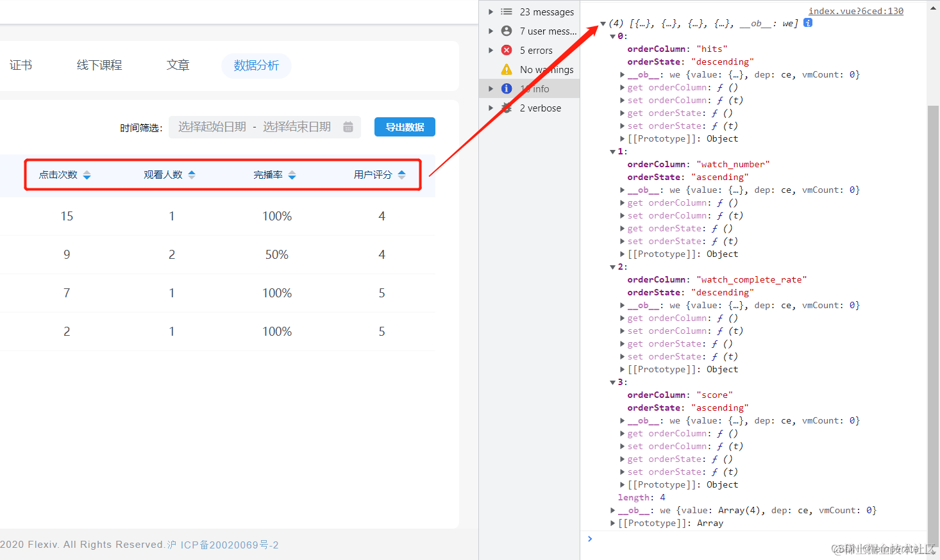Image resolution: width=940 pixels, height=560 pixels.
Task: Click the verbose bug icon
Action: (x=507, y=108)
